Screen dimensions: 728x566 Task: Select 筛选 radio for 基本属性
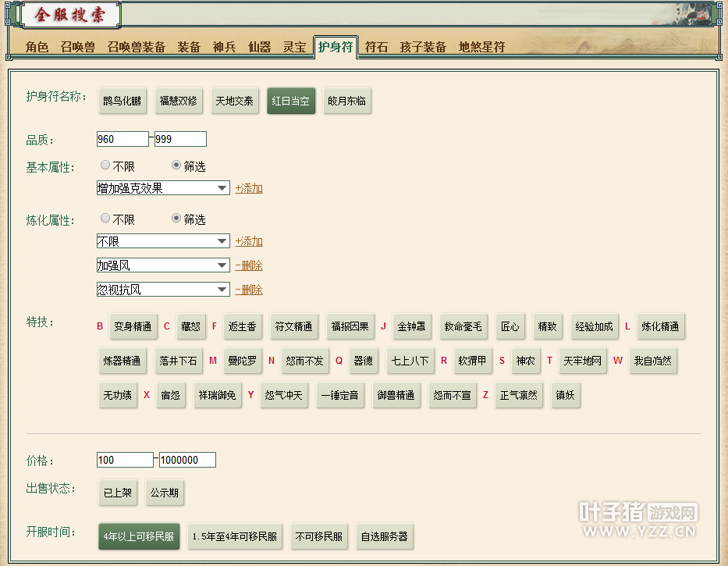pos(176,166)
